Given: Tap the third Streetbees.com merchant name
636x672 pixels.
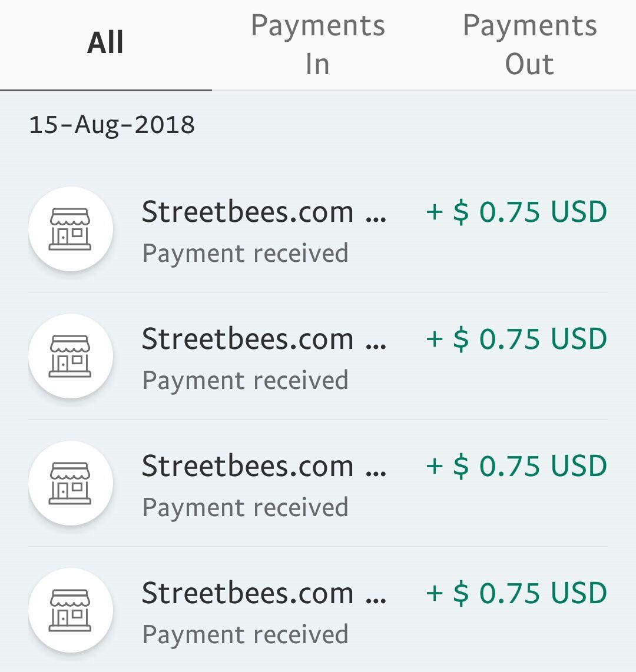Looking at the screenshot, I should pos(264,467).
